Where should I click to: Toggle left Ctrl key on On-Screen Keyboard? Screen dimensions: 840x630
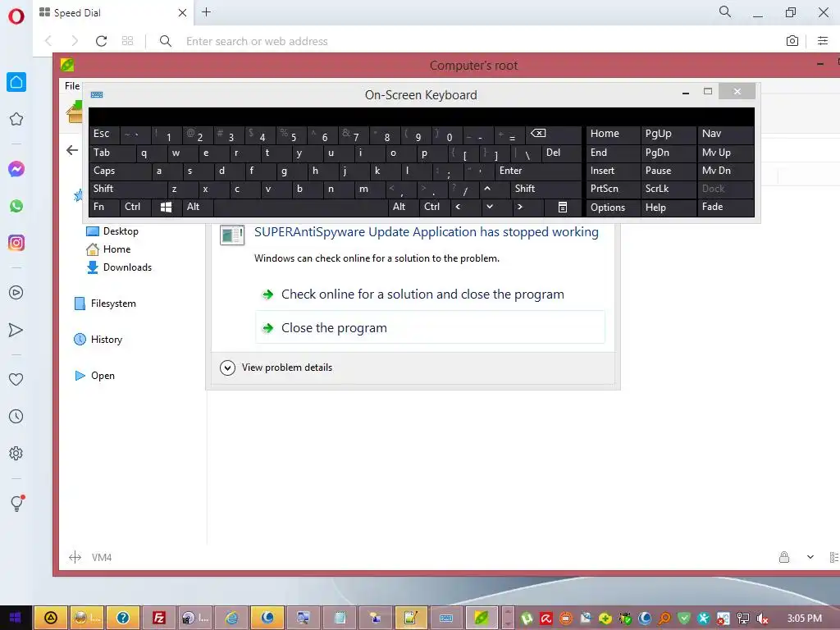pyautogui.click(x=135, y=207)
